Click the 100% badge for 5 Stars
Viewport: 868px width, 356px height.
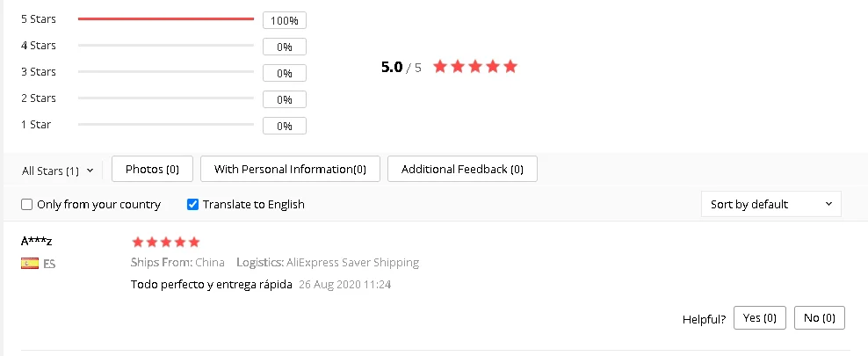point(285,20)
